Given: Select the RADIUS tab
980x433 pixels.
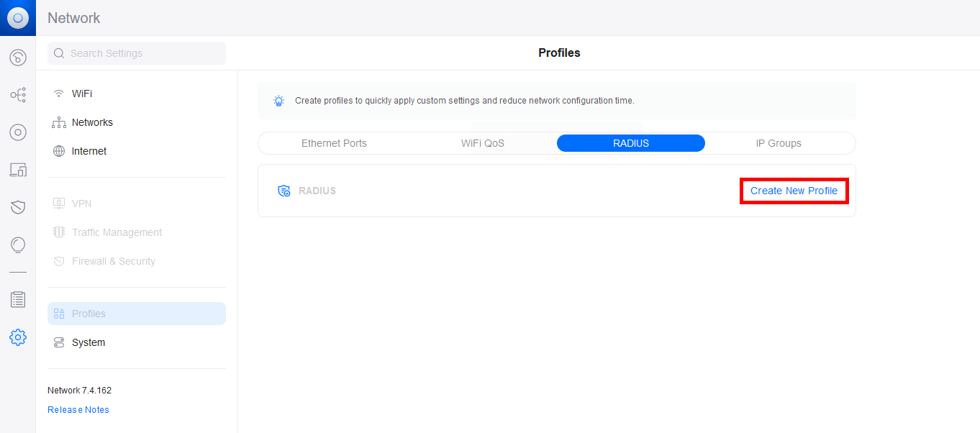Looking at the screenshot, I should tap(630, 143).
